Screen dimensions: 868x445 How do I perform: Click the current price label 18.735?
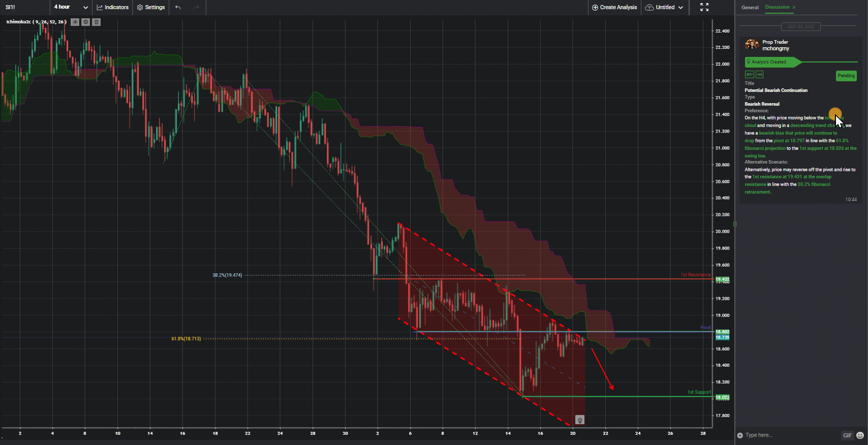pyautogui.click(x=722, y=337)
